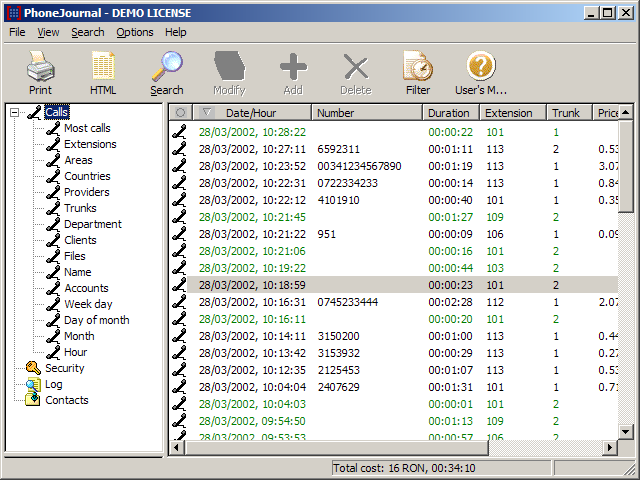Sort by the Extension column header
This screenshot has width=640, height=480.
coord(513,113)
